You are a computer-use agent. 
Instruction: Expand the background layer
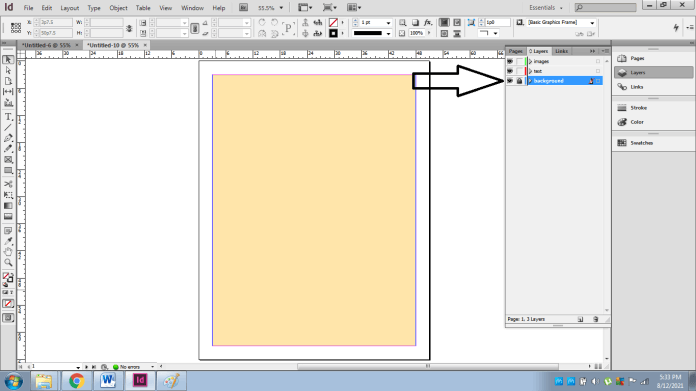[x=530, y=81]
